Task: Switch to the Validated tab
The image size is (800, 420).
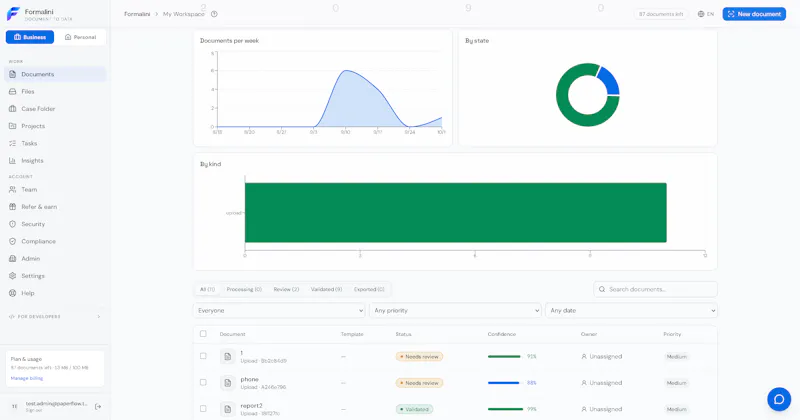Action: point(327,289)
